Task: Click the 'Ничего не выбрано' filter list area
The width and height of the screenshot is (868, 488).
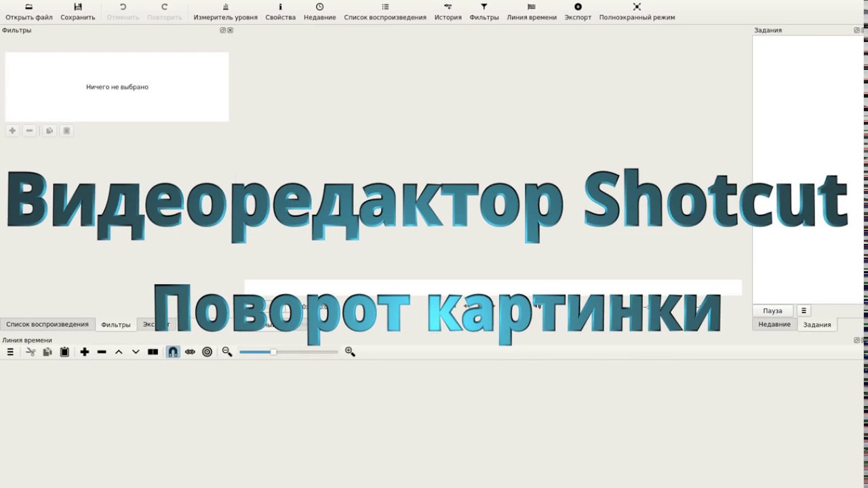Action: pos(117,87)
